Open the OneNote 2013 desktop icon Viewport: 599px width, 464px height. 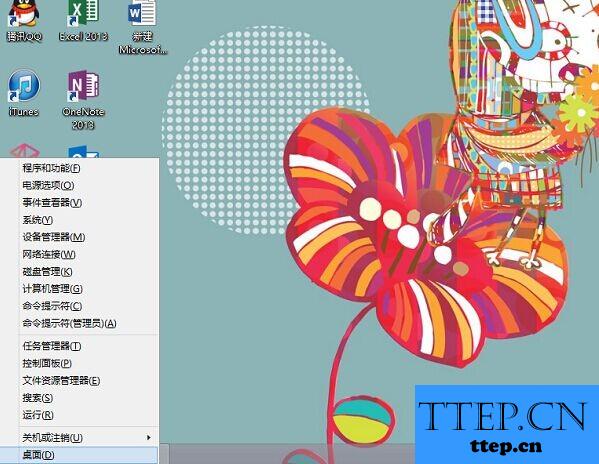pyautogui.click(x=83, y=99)
